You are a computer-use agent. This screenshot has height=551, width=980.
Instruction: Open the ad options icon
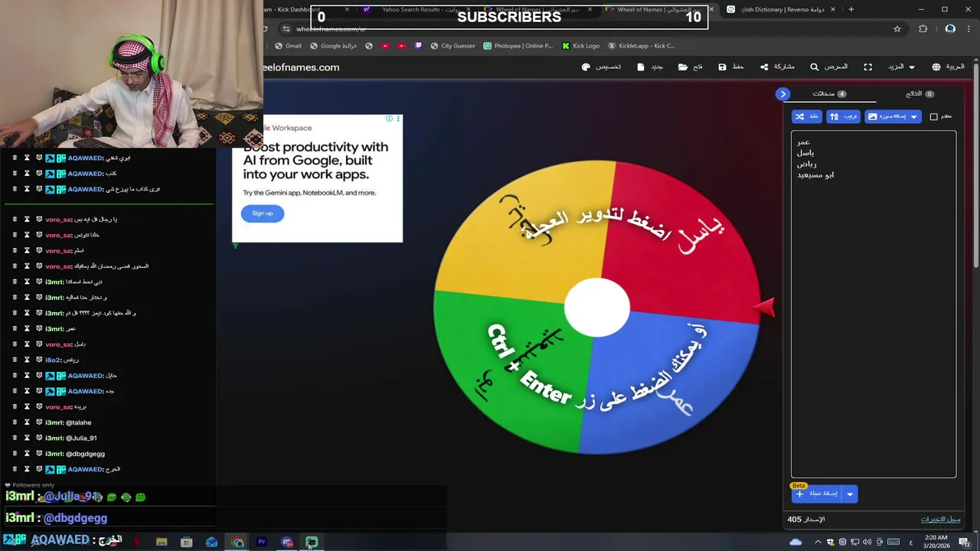398,119
